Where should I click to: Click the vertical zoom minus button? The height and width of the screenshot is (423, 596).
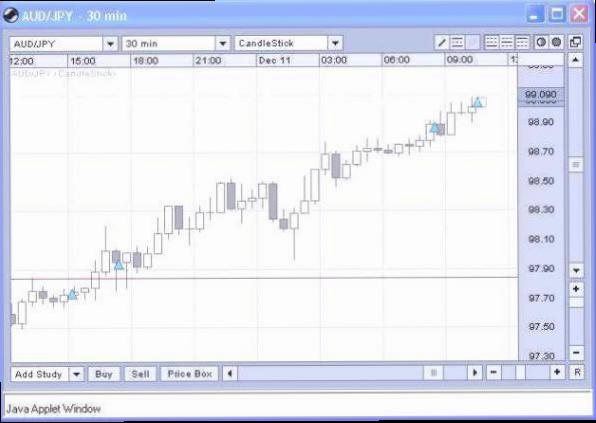click(x=576, y=353)
